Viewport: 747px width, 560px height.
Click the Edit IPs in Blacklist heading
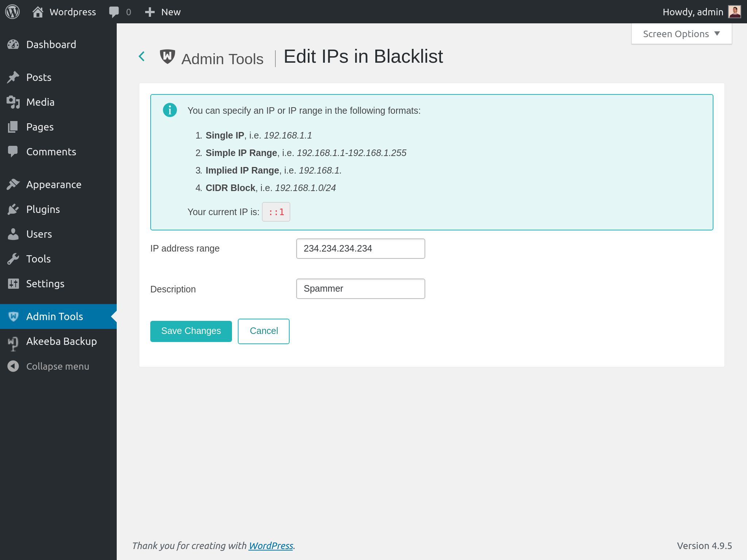pos(363,57)
